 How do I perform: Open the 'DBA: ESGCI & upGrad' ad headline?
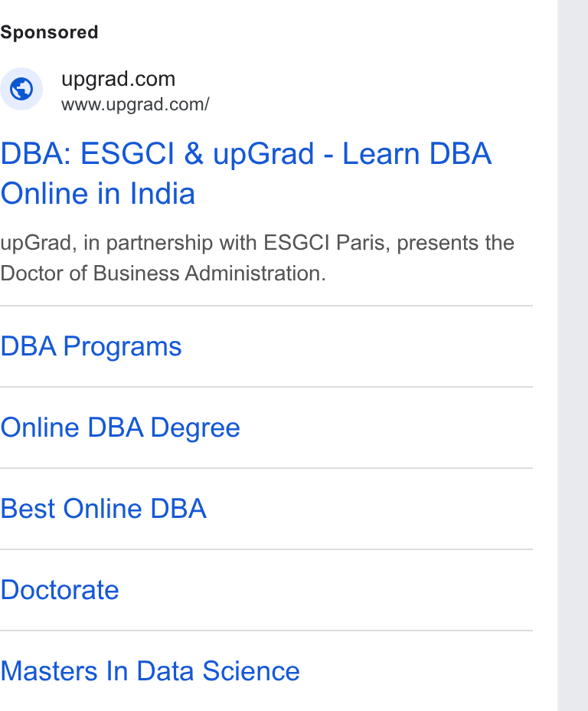(x=157, y=153)
